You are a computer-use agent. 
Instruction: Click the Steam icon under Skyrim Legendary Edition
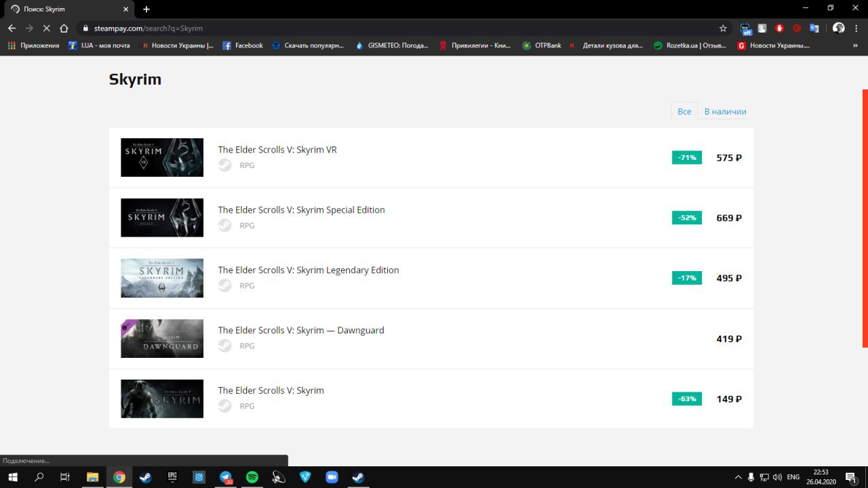point(224,285)
